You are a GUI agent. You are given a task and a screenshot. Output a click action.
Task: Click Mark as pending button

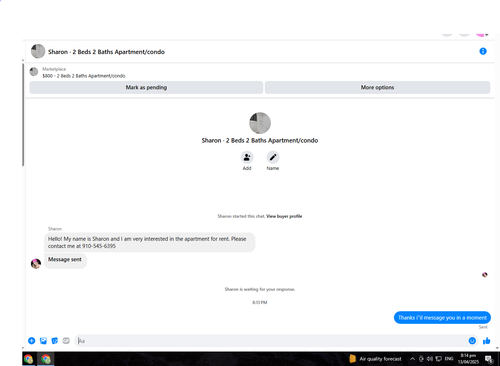point(146,87)
